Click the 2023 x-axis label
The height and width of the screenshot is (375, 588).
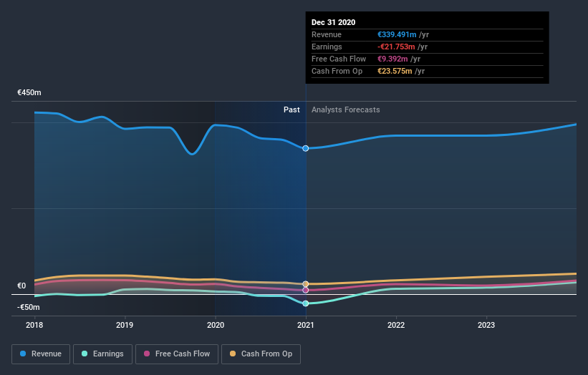click(x=486, y=325)
